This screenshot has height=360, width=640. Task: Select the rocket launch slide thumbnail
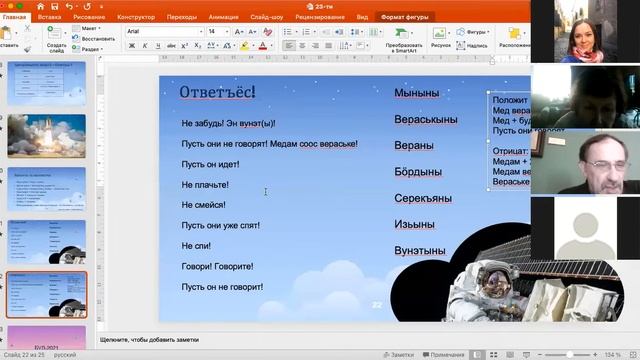click(47, 136)
